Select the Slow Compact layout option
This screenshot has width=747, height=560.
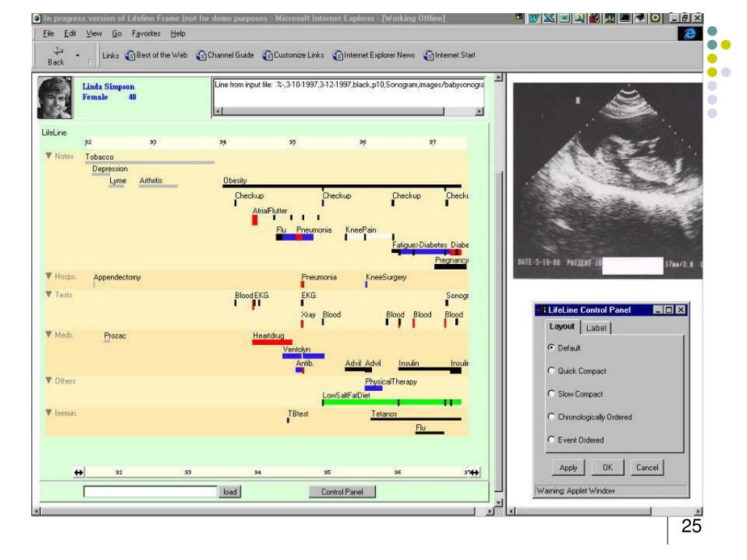[551, 393]
